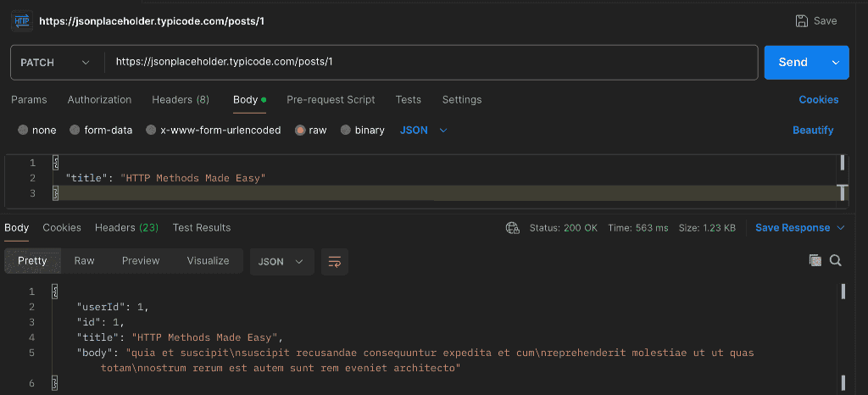
Task: Click the HTTP request icon beside the title
Action: click(x=22, y=21)
